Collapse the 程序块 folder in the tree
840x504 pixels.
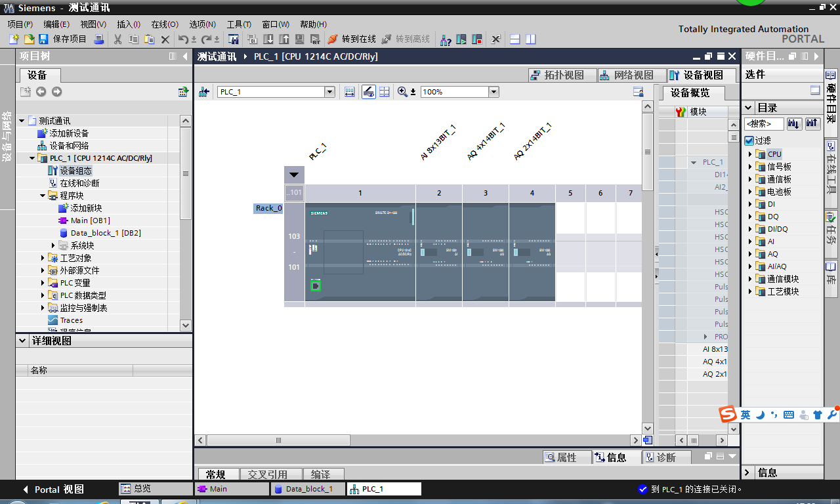coord(43,196)
